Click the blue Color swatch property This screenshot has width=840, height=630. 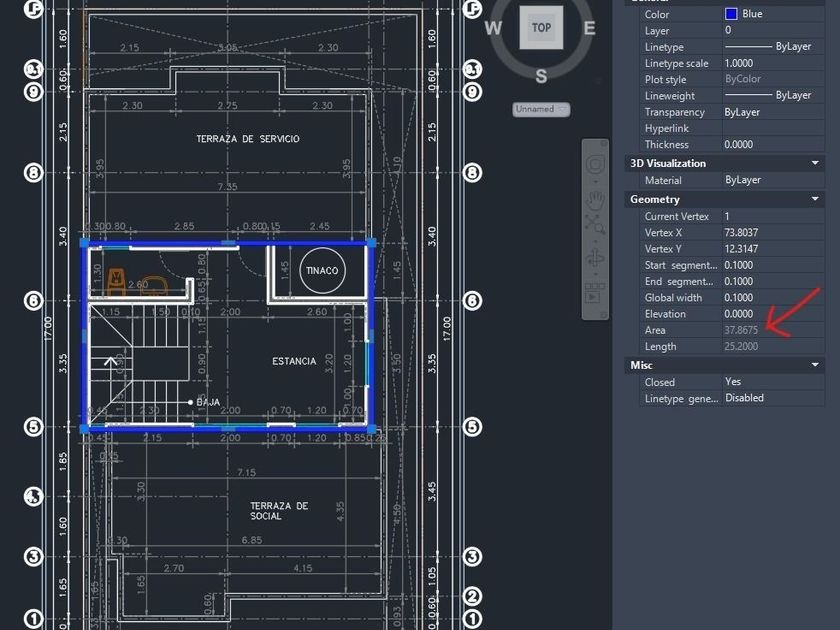coord(731,14)
